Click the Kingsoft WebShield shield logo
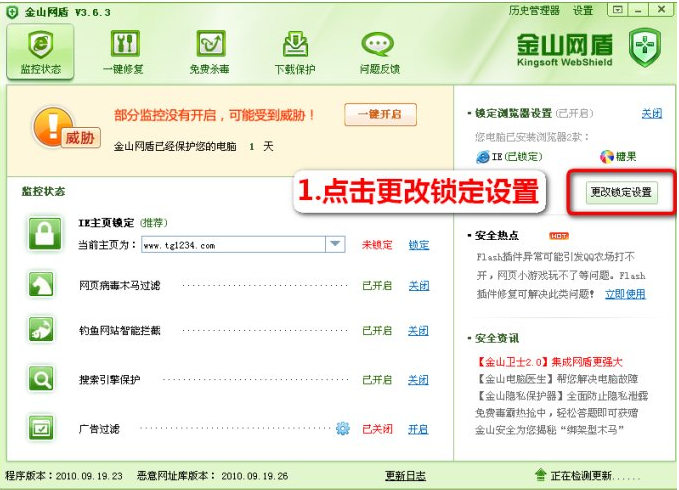 [x=645, y=47]
